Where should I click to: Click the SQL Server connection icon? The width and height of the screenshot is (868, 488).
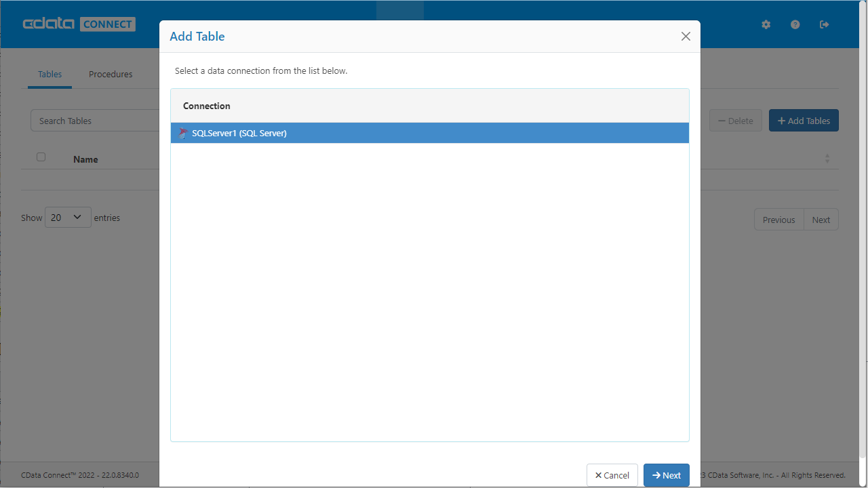(x=182, y=134)
